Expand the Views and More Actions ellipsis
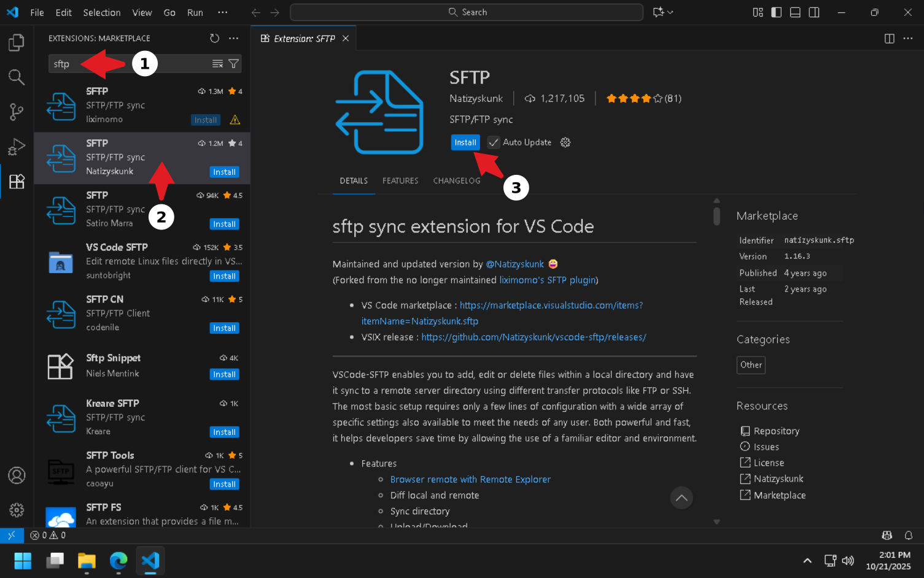This screenshot has height=578, width=924. (234, 38)
